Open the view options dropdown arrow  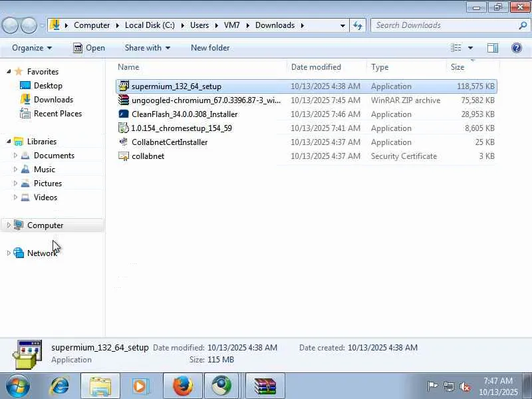click(x=470, y=48)
